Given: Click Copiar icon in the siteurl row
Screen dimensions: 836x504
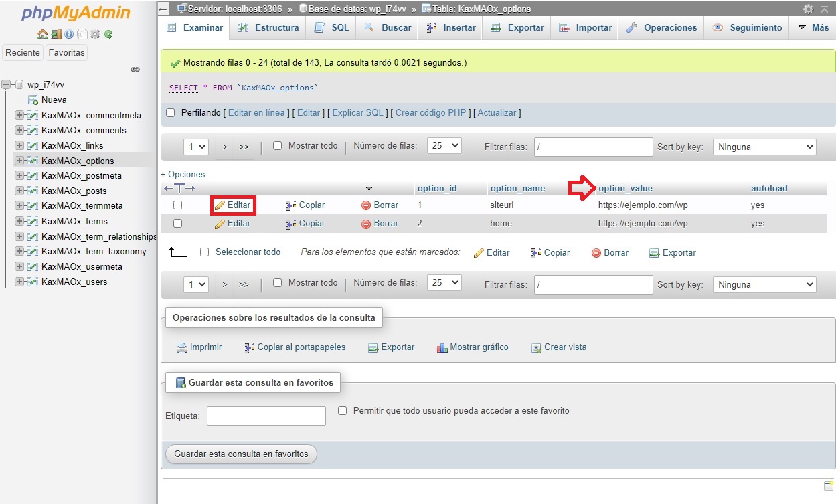Looking at the screenshot, I should pyautogui.click(x=291, y=205).
